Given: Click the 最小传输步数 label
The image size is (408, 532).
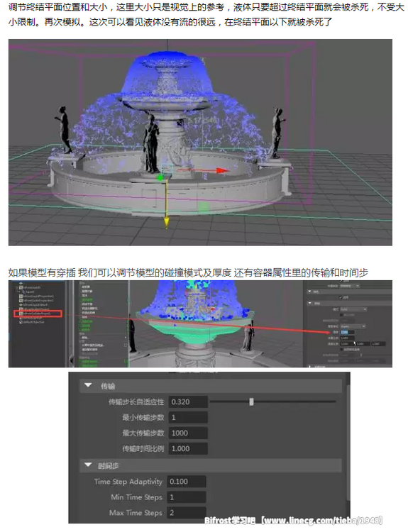Looking at the screenshot, I should 143,418.
